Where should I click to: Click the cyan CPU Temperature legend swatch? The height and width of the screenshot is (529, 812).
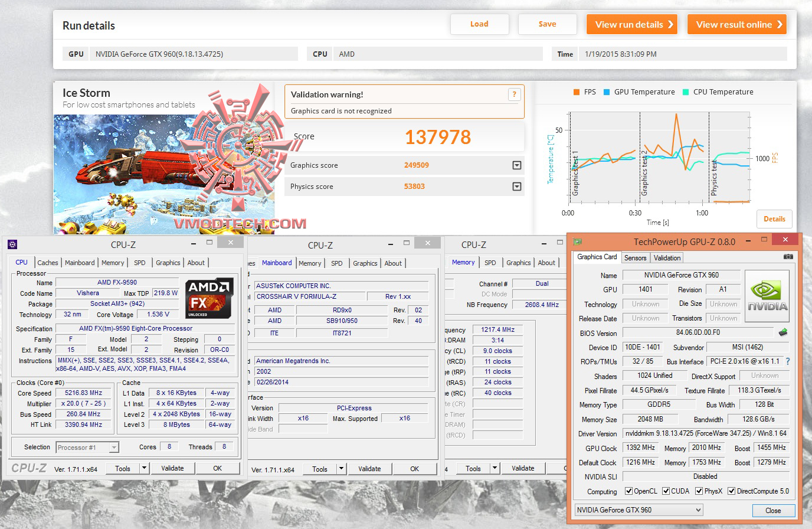(x=686, y=92)
